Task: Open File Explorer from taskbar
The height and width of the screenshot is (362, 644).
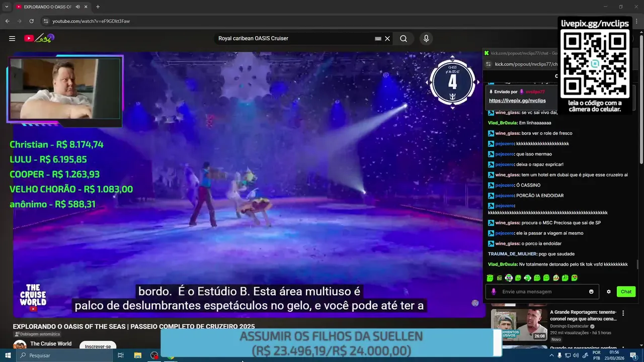Action: tap(137, 355)
